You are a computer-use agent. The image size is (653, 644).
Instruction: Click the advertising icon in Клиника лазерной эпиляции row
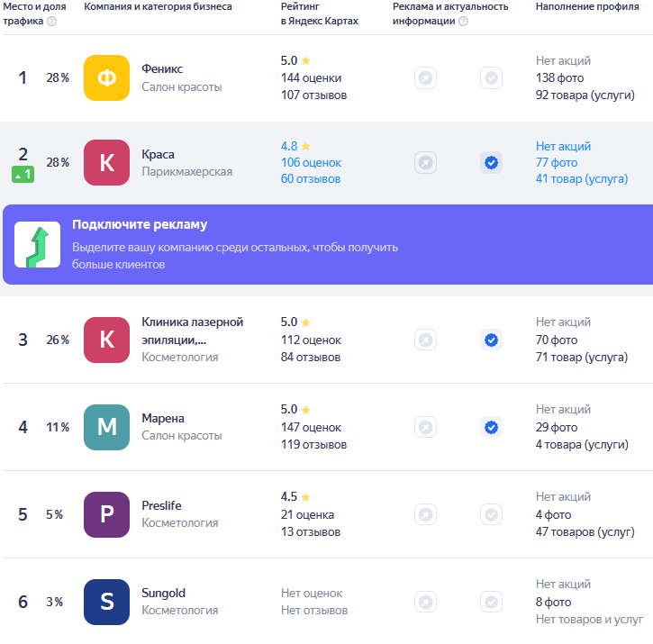(x=426, y=340)
